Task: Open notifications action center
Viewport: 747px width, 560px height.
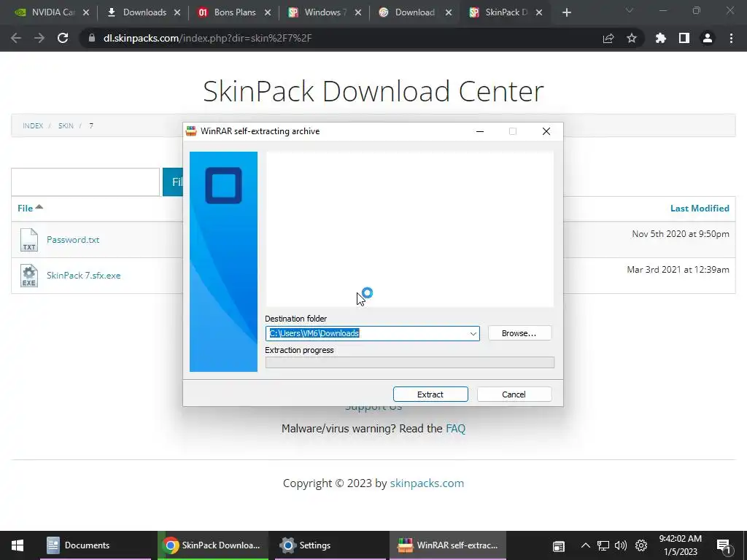Action: [724, 546]
